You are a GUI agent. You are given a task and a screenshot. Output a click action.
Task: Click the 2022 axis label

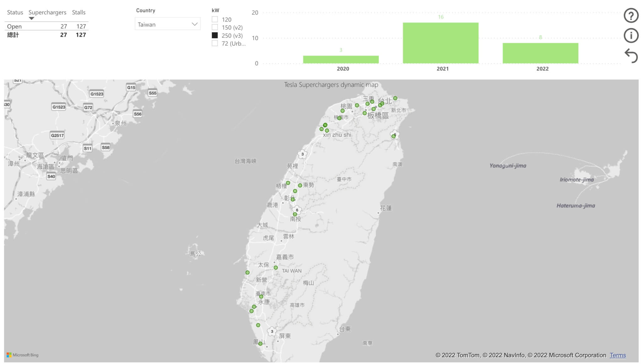[543, 69]
